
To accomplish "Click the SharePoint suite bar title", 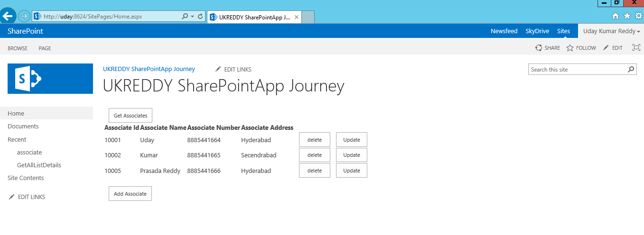I will [25, 31].
